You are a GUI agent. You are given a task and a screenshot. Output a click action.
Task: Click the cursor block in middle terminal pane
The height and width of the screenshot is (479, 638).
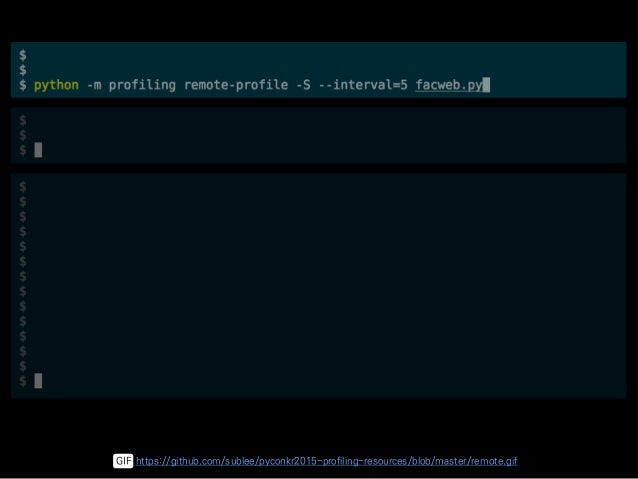[38, 150]
